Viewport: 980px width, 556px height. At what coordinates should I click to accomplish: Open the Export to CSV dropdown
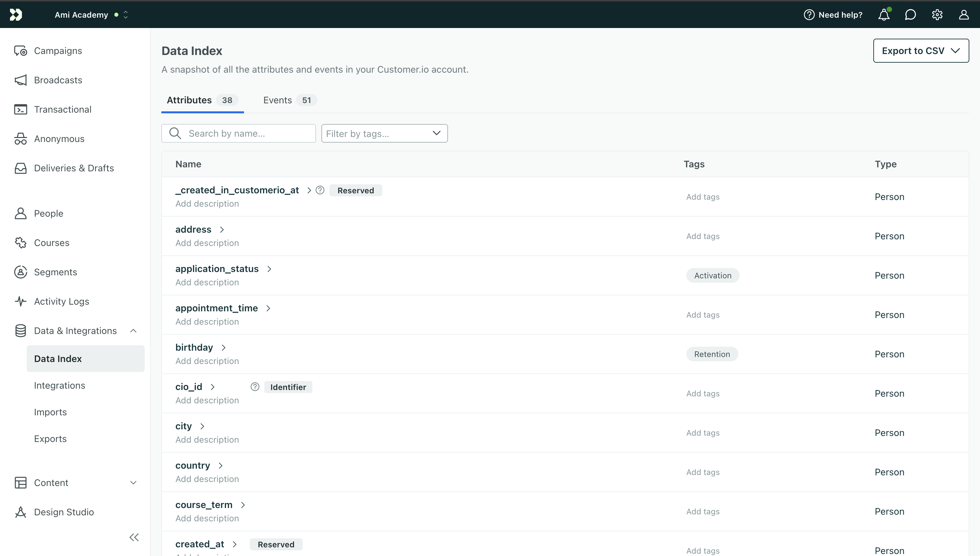click(x=921, y=50)
